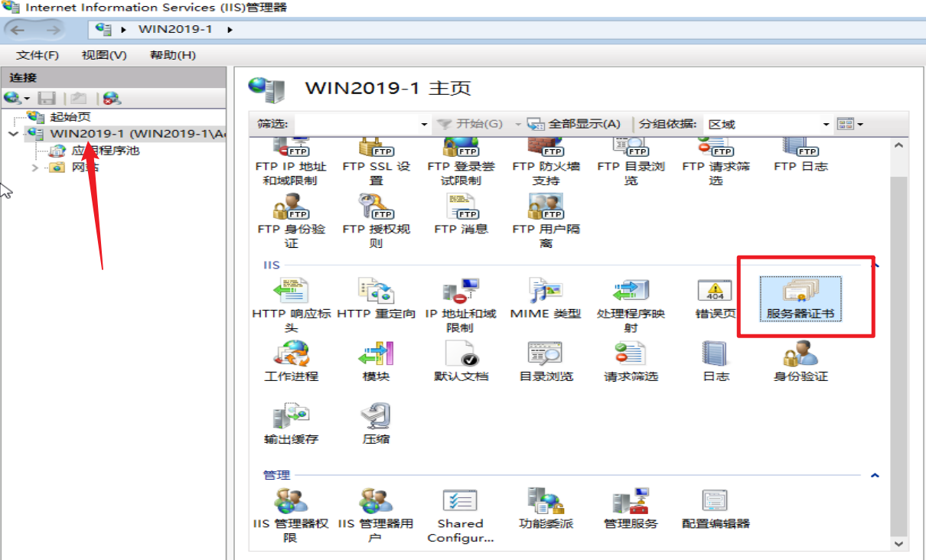Image resolution: width=926 pixels, height=560 pixels.
Task: Click the Forward navigation arrow
Action: [53, 30]
